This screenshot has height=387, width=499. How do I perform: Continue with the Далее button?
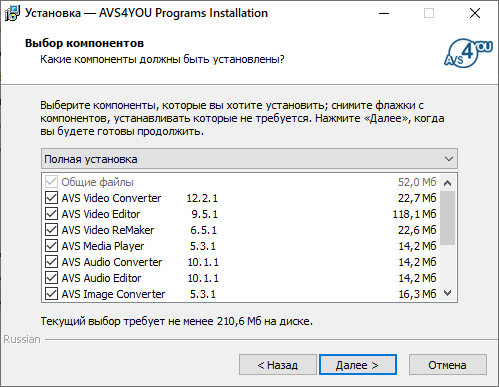(358, 365)
